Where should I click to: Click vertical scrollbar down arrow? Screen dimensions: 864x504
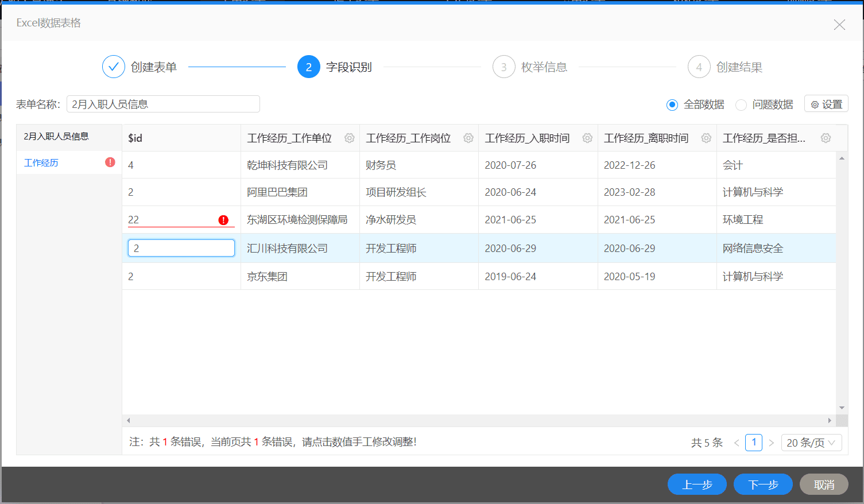pos(842,408)
